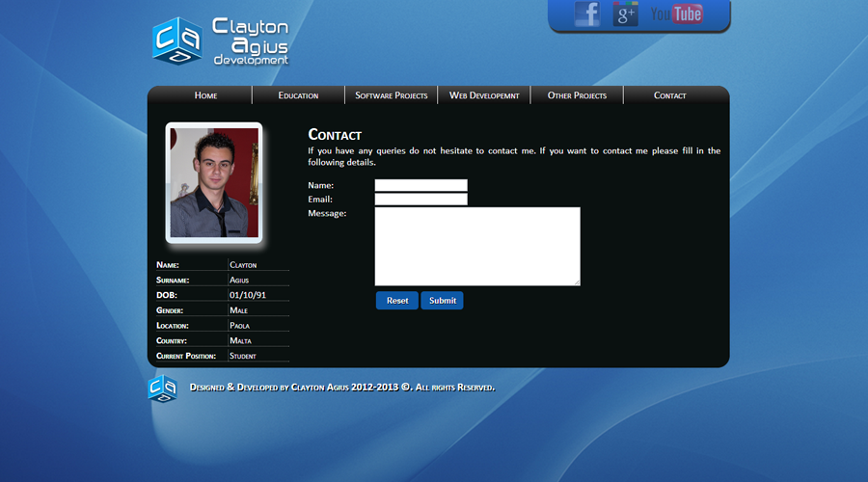Click the 'Country:' label

click(x=172, y=341)
